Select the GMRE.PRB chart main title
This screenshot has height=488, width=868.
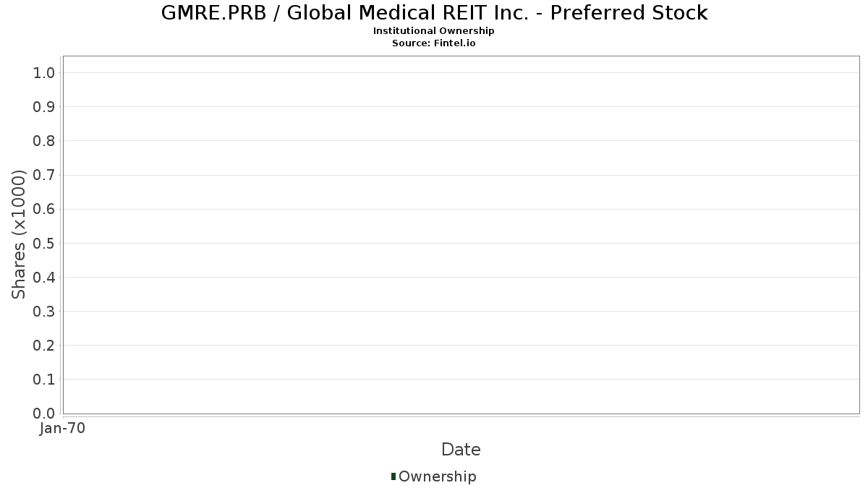point(434,13)
